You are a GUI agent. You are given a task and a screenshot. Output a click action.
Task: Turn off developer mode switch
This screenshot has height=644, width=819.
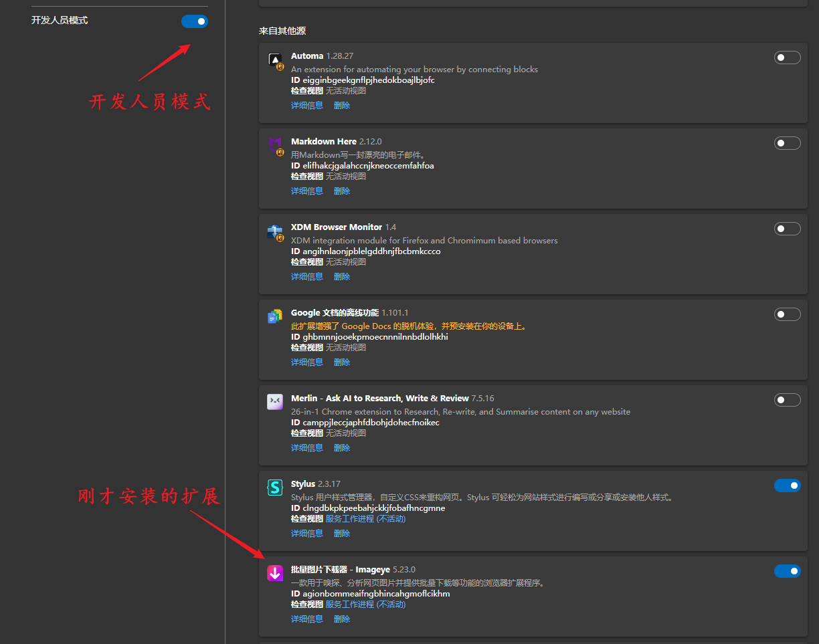tap(195, 21)
